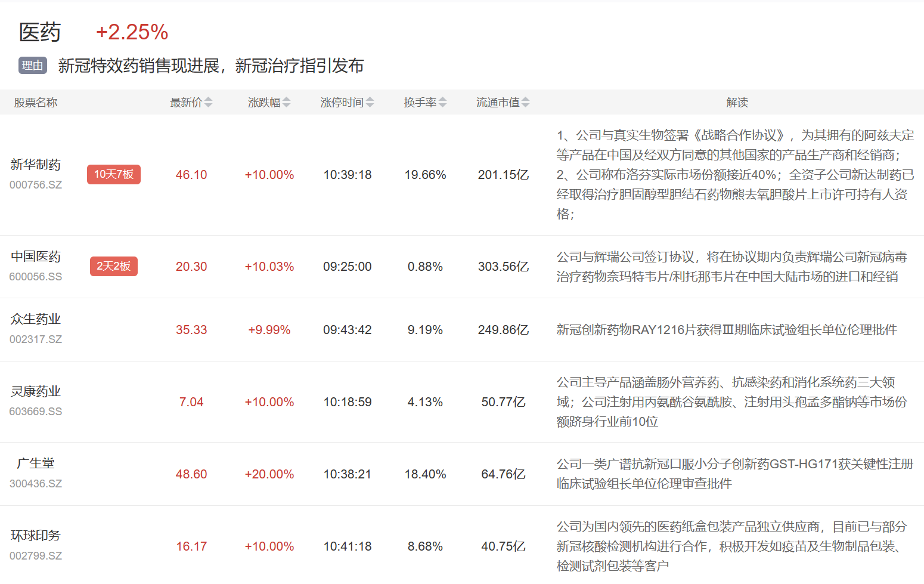
Task: Click stock code 600056.SS
Action: click(x=36, y=277)
